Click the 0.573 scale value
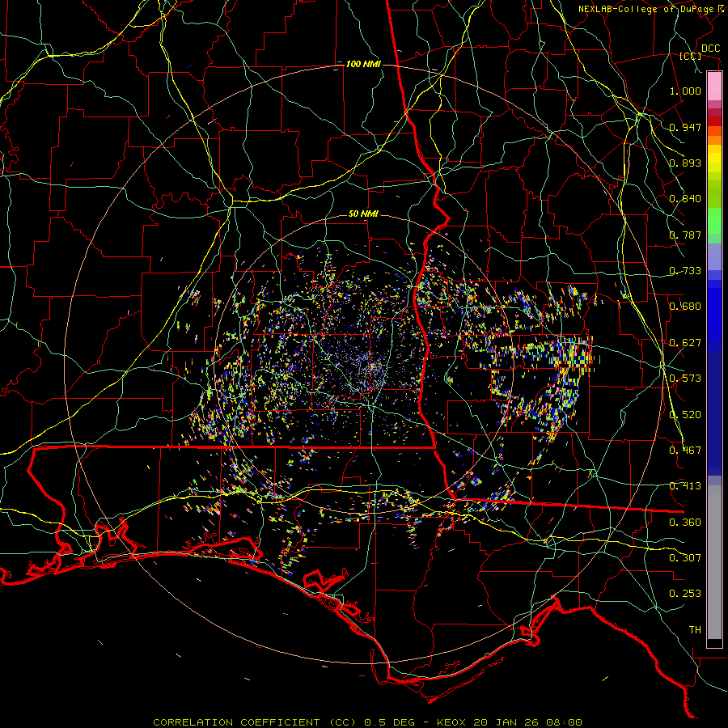This screenshot has width=728, height=728. [685, 379]
